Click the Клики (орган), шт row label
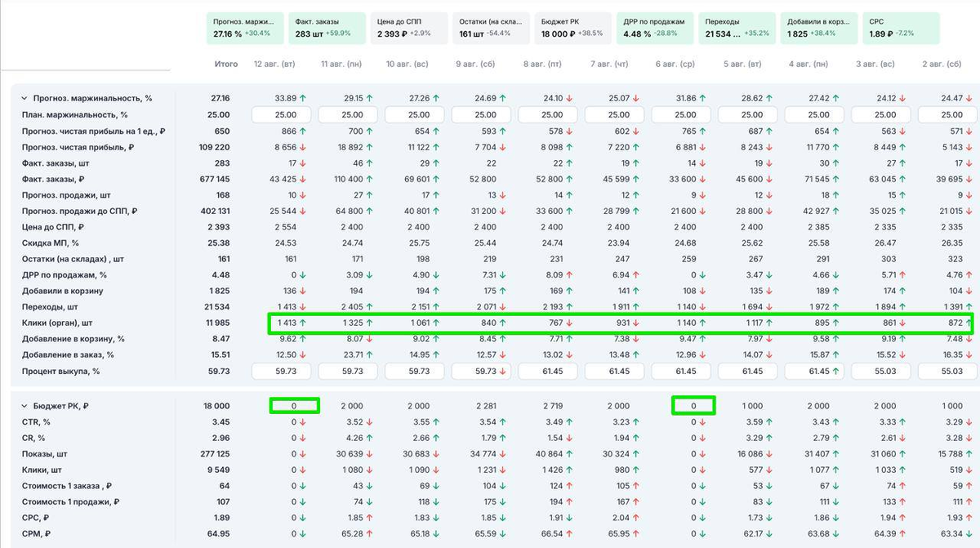The height and width of the screenshot is (548, 980). (x=57, y=323)
